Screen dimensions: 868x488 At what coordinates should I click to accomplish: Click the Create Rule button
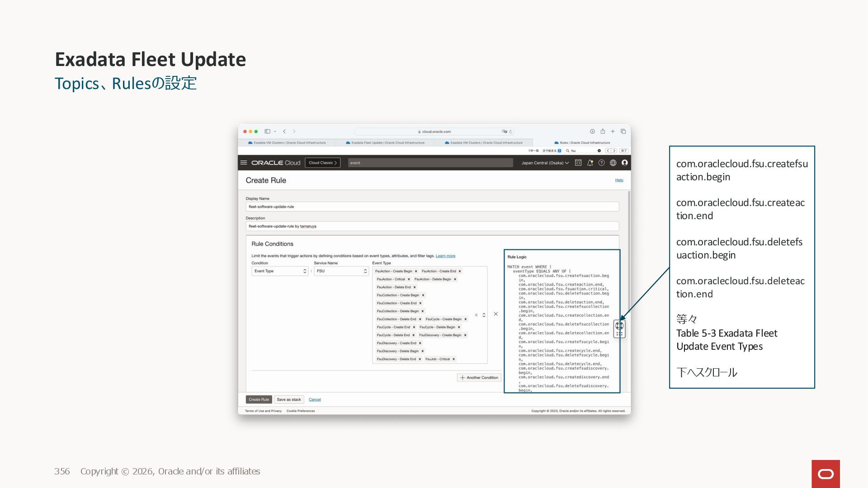259,399
